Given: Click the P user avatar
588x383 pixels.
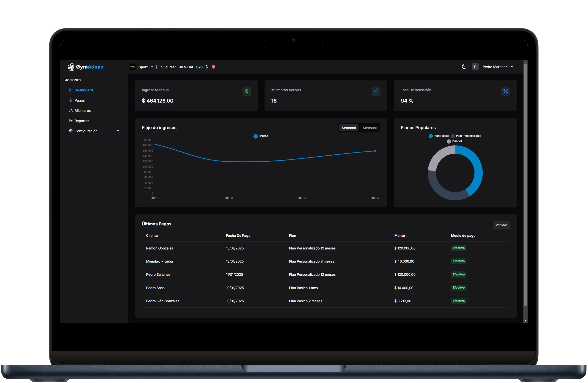Looking at the screenshot, I should tap(475, 67).
